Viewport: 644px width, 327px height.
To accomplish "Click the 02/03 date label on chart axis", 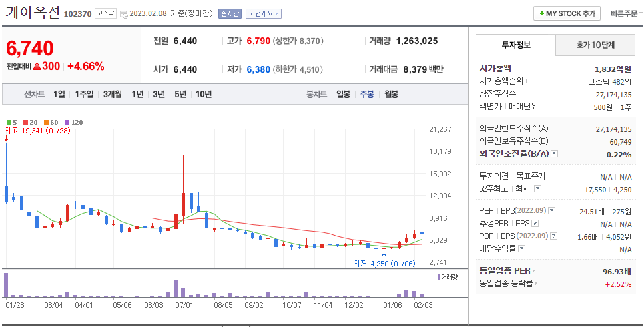I will 424,305.
